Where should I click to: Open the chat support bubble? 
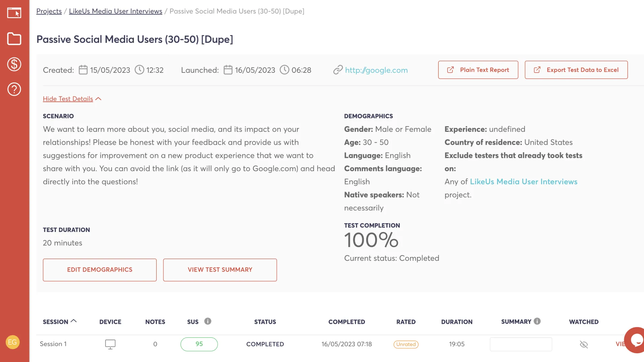(635, 340)
